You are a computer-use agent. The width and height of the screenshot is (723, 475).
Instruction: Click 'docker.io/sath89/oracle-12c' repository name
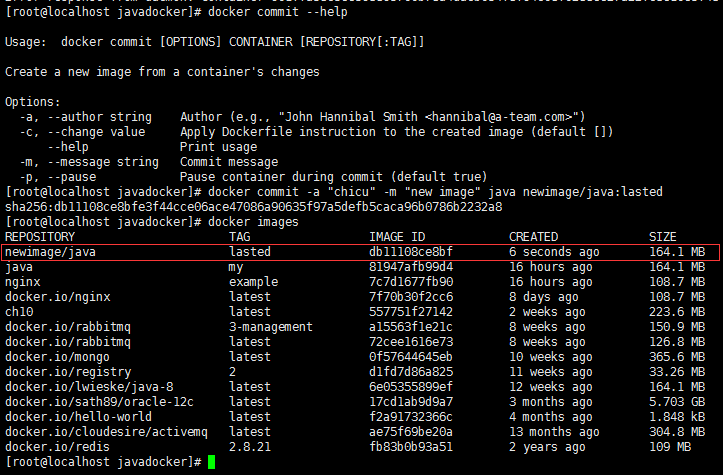click(99, 402)
